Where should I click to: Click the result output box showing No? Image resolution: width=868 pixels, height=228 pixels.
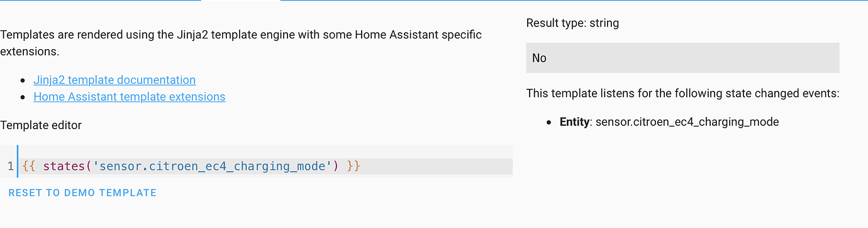(682, 58)
